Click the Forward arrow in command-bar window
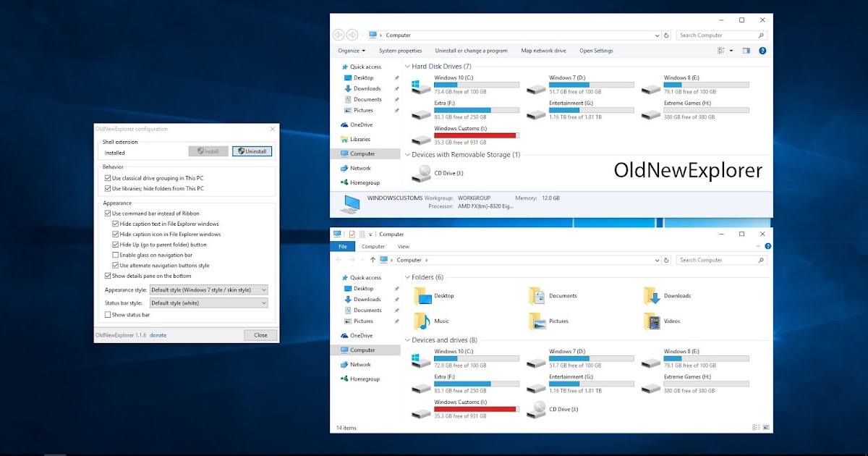Image resolution: width=868 pixels, height=456 pixels. pyautogui.click(x=352, y=35)
